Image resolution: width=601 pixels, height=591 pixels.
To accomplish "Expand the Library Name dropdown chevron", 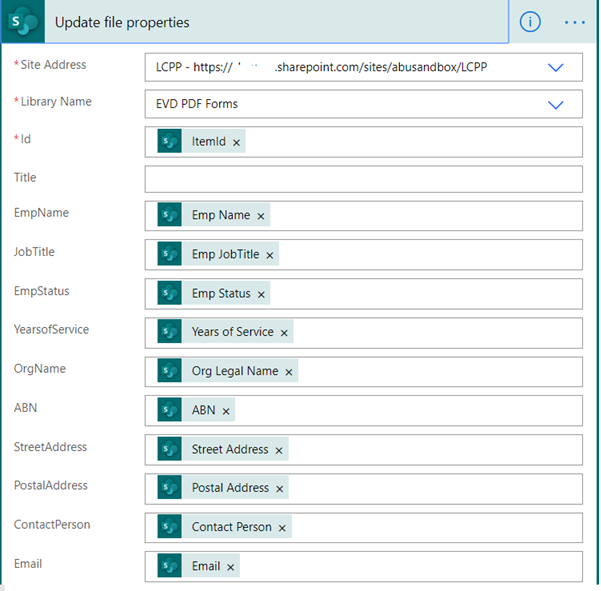I will click(x=555, y=105).
